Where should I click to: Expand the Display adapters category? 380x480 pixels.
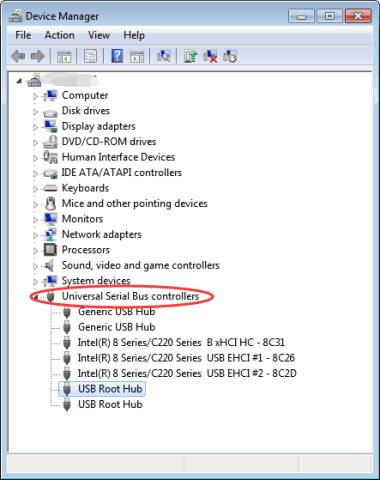35,127
